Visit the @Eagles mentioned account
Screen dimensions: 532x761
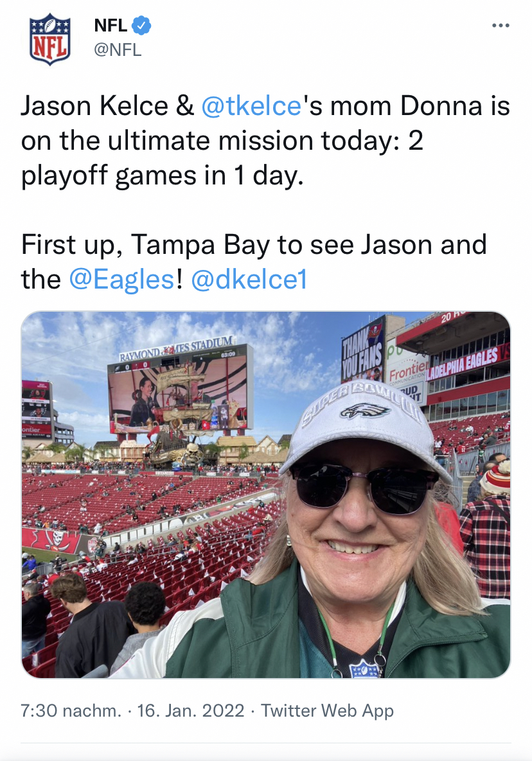(x=121, y=280)
